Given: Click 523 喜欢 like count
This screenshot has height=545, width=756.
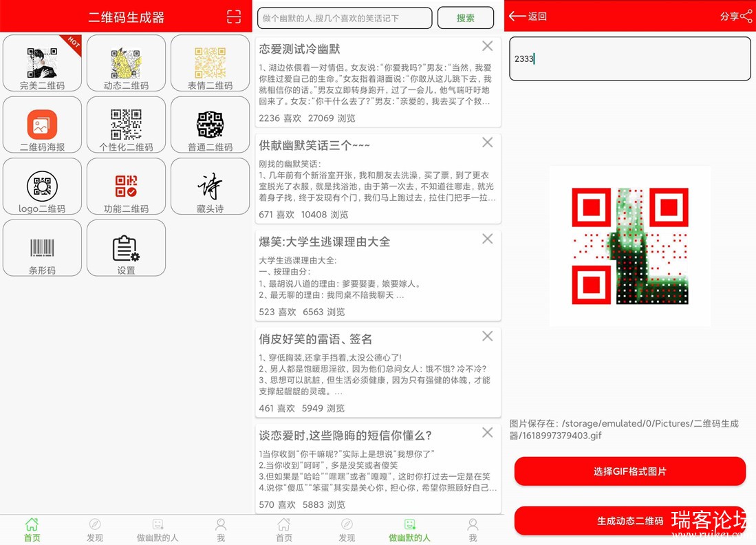Looking at the screenshot, I should tap(277, 312).
